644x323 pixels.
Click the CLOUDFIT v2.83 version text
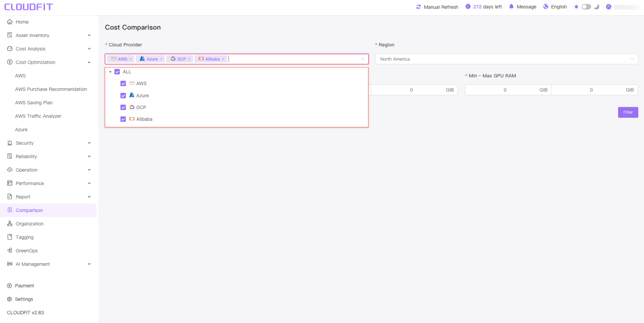pyautogui.click(x=26, y=313)
